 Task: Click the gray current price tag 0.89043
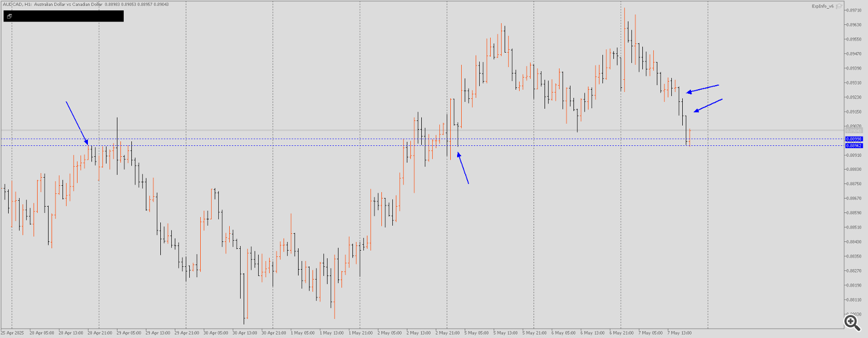tap(854, 130)
